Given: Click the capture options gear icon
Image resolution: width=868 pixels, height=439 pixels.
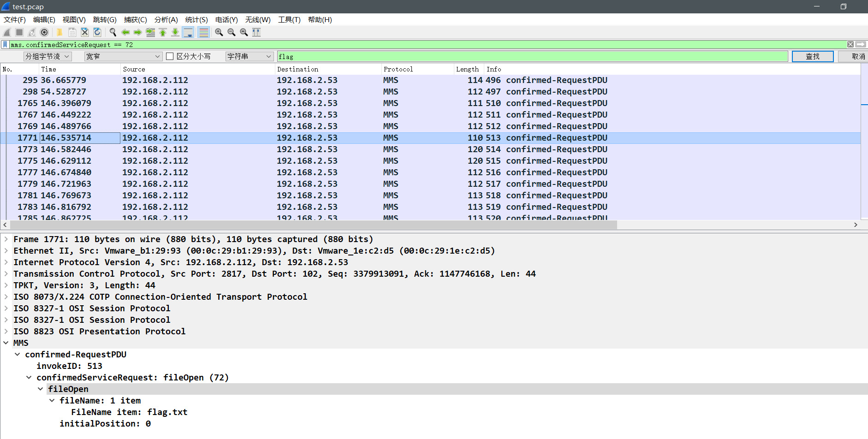Looking at the screenshot, I should (x=44, y=32).
